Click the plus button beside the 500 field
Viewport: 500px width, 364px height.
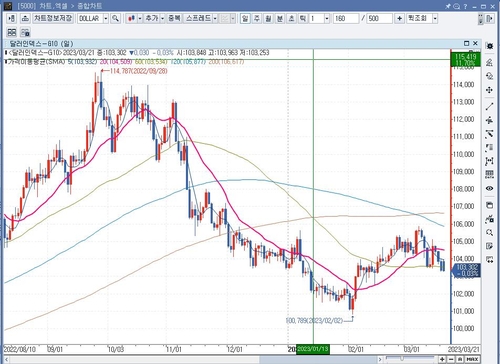[399, 18]
